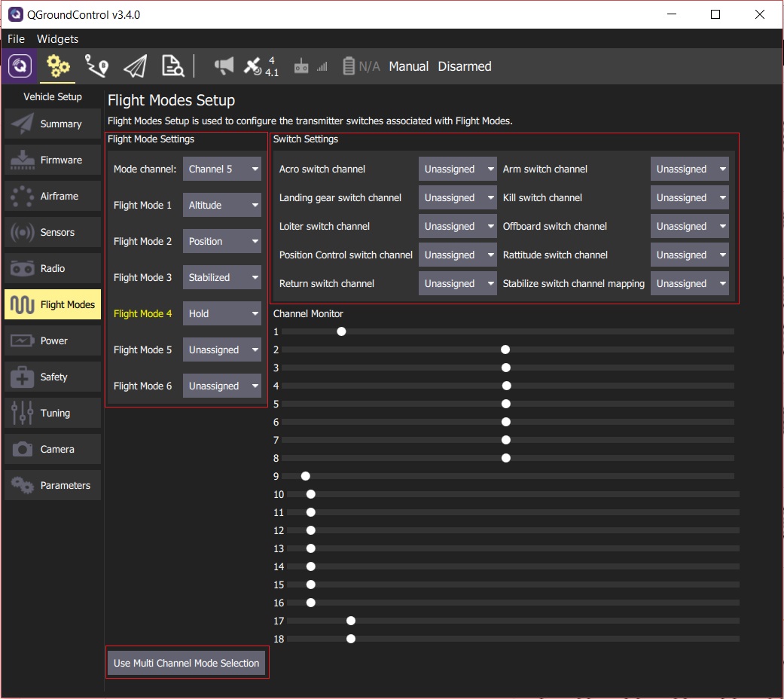Open the Plan view waypoint icon
Viewport: 784px width, 699px height.
96,66
